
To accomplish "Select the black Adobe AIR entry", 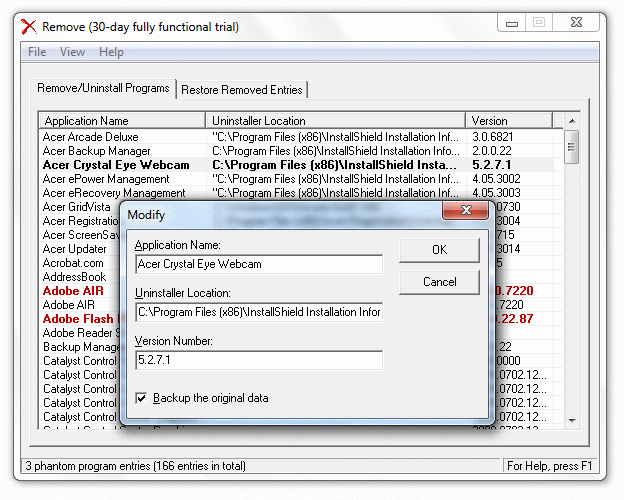I will coord(68,305).
